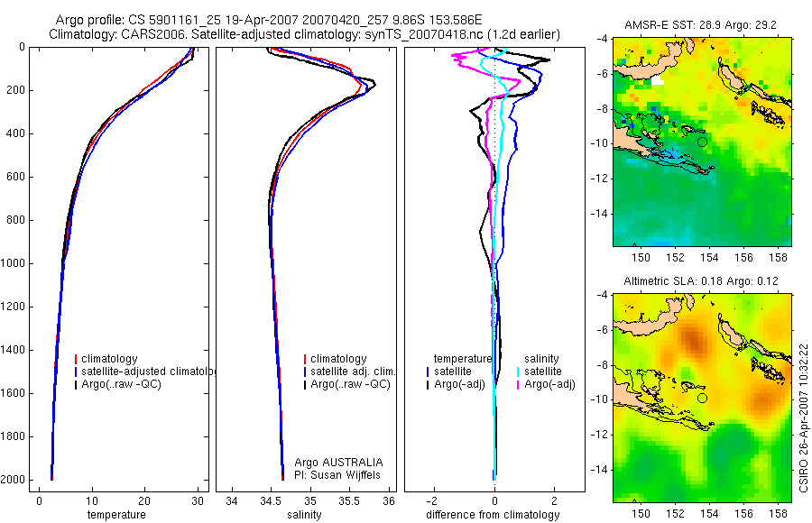Click blue satellite-adjusted line marker in temperature legend
The width and height of the screenshot is (812, 523).
point(76,372)
